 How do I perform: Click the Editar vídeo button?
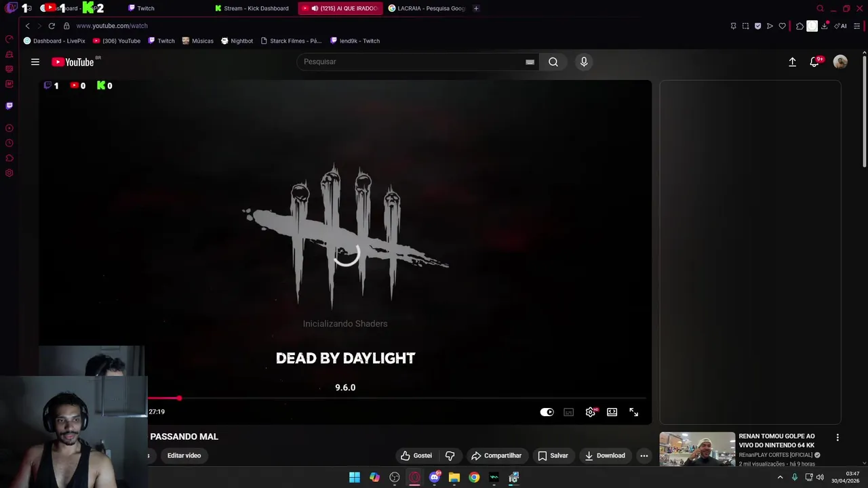pyautogui.click(x=184, y=455)
